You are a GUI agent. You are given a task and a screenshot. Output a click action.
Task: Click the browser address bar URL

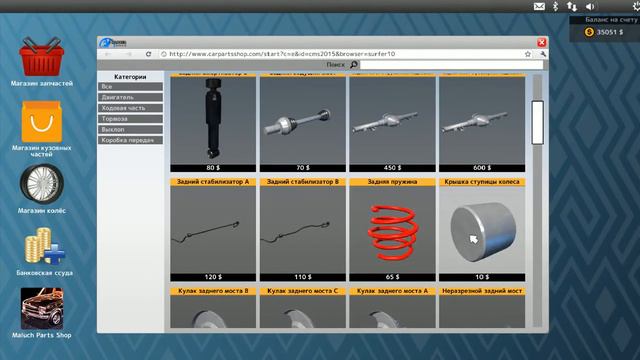pos(282,54)
